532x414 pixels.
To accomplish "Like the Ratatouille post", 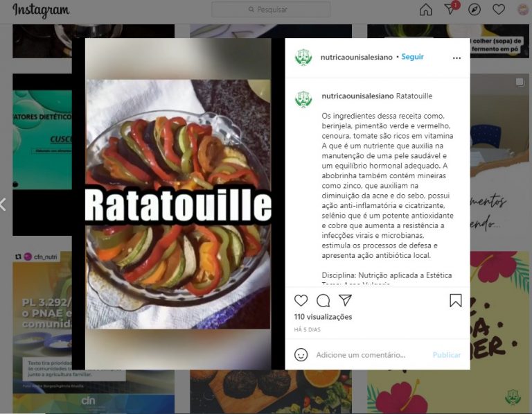I will click(x=301, y=300).
